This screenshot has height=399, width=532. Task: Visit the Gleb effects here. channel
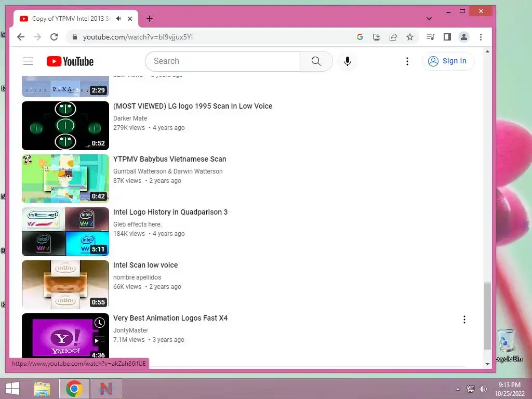(137, 224)
